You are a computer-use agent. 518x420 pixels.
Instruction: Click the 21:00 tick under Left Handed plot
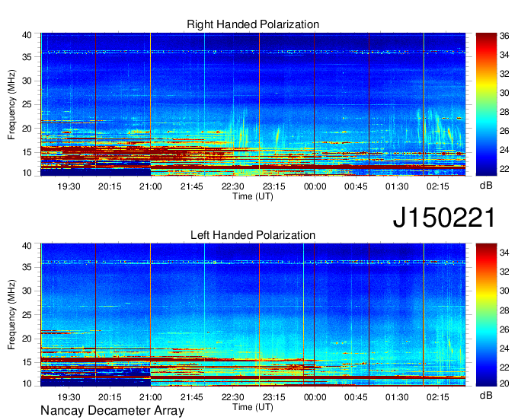pos(151,397)
